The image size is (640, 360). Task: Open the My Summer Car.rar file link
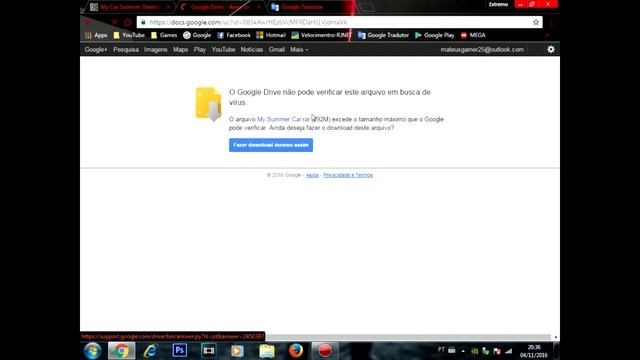point(283,119)
